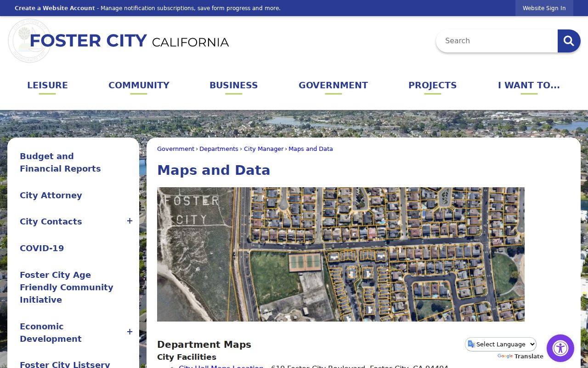Open the Government menu
This screenshot has height=368, width=588.
tap(333, 86)
